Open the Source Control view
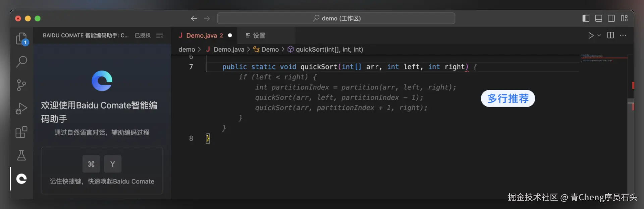 point(21,85)
